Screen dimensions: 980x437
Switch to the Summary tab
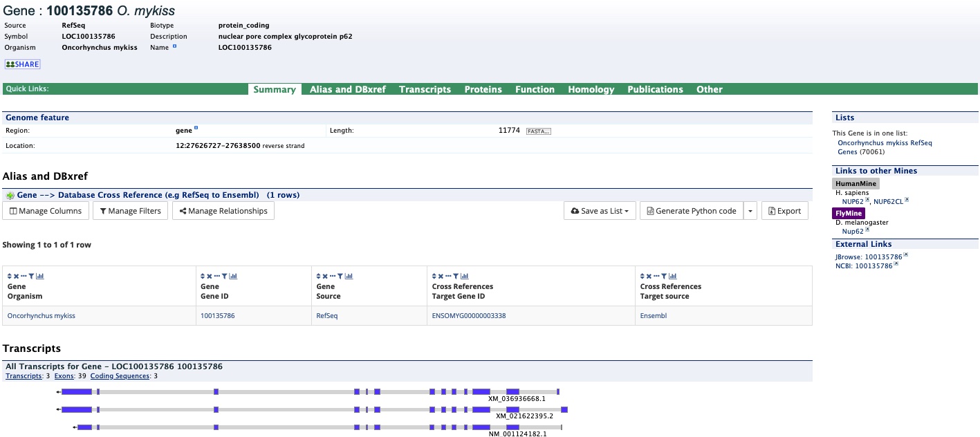275,89
